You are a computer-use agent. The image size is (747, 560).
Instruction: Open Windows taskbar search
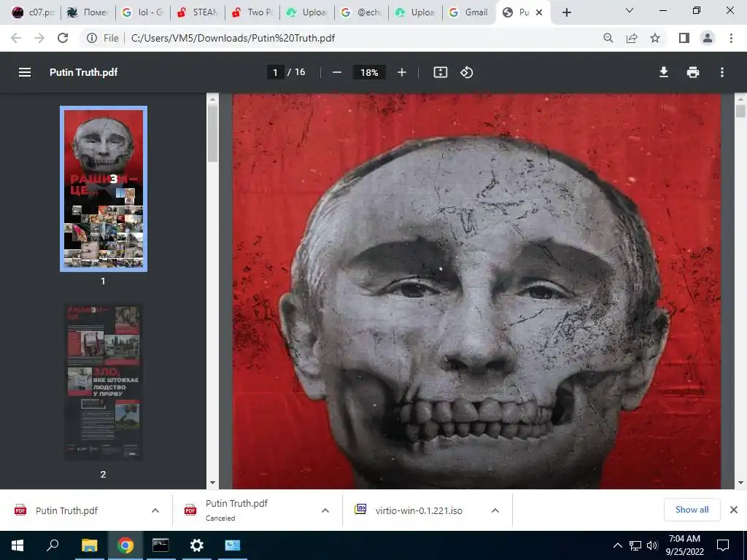coord(53,545)
